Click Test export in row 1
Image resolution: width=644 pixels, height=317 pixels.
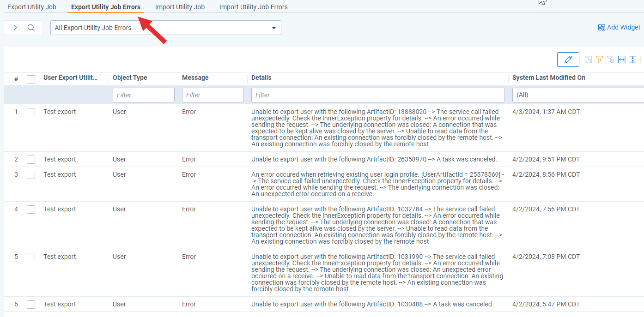coord(60,112)
